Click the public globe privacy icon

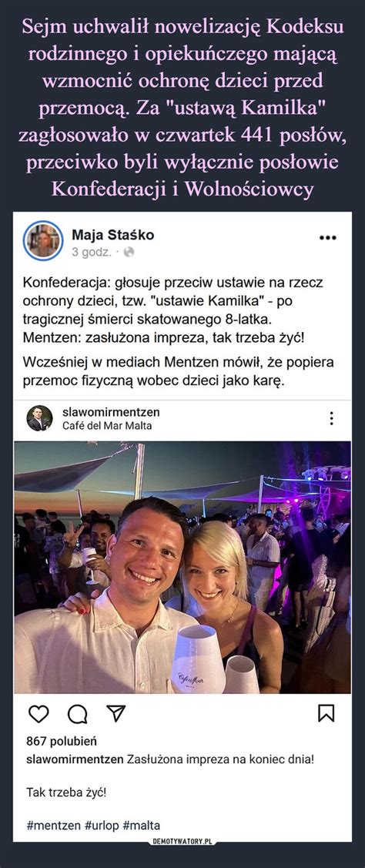(129, 252)
